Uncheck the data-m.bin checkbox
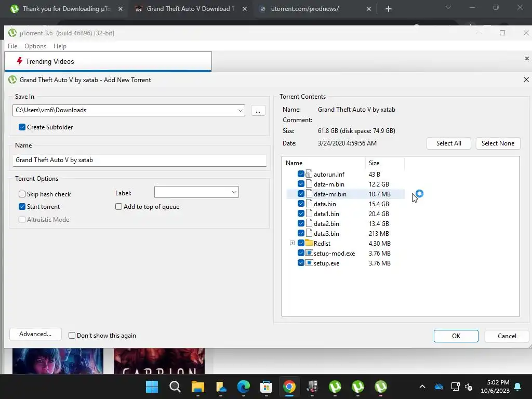Viewport: 532px width, 399px height. [x=301, y=183]
